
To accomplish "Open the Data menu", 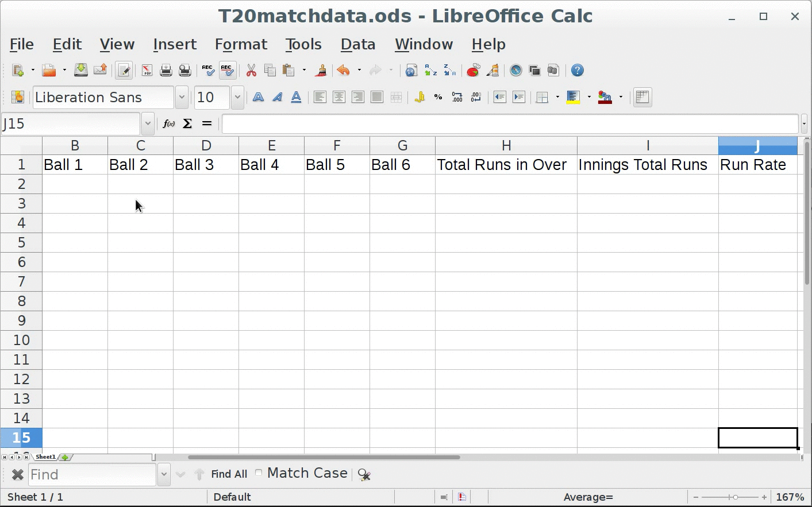I will coord(357,44).
